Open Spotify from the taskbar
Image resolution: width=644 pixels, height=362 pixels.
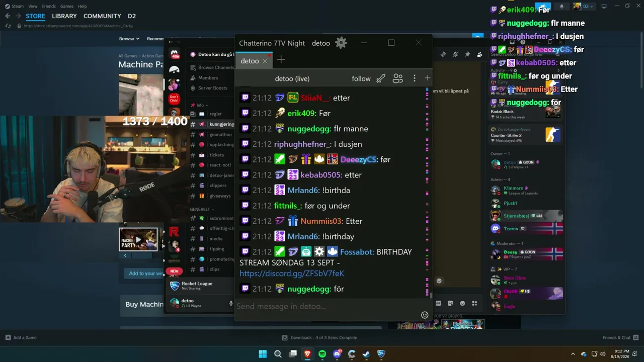point(322,354)
